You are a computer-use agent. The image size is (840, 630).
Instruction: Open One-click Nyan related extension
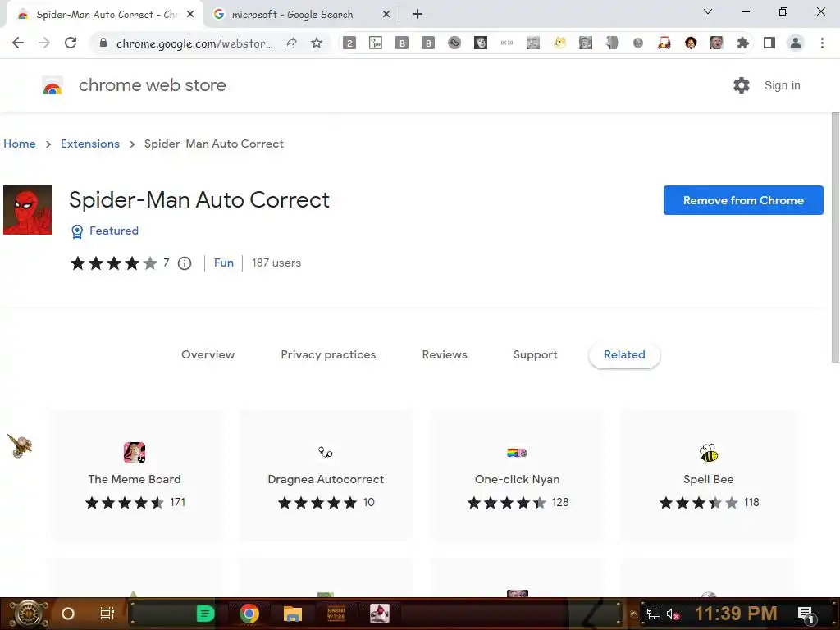click(x=517, y=475)
